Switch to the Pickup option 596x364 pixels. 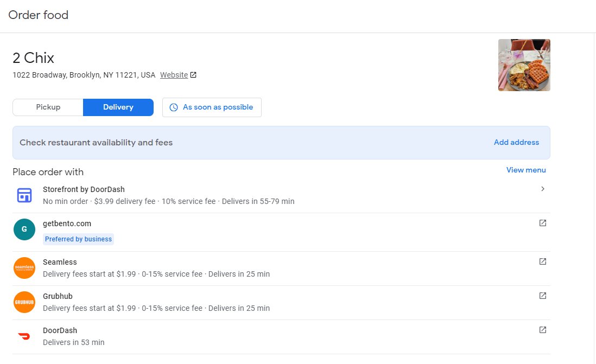point(48,107)
